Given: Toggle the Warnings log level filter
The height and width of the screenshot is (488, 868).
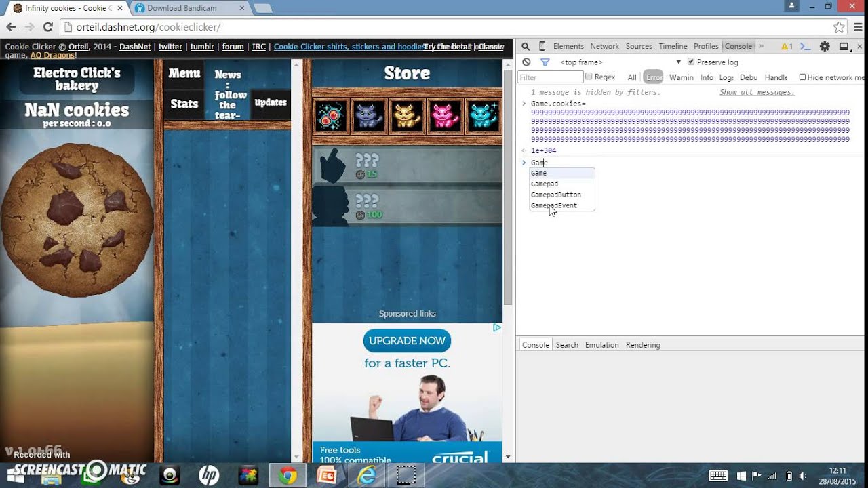Looking at the screenshot, I should tap(681, 77).
